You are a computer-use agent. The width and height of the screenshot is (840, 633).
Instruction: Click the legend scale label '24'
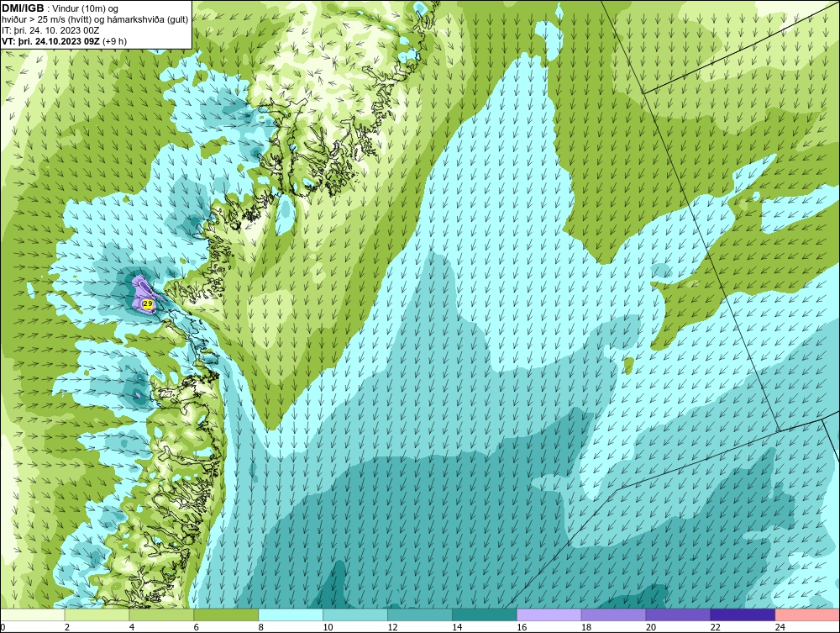tap(780, 627)
